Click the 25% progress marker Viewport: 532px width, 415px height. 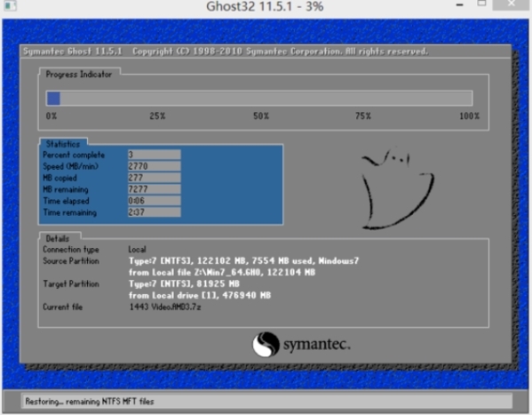point(157,116)
